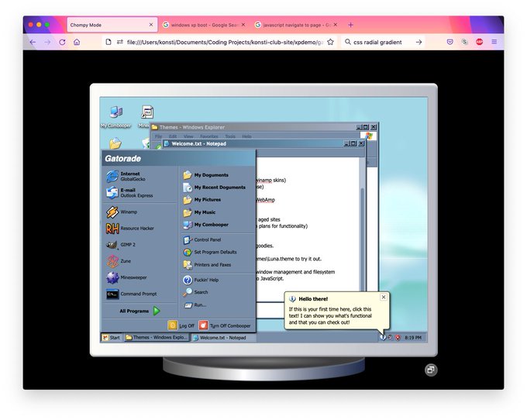The image size is (527, 420).
Task: Open My Music folder
Action: pos(200,212)
